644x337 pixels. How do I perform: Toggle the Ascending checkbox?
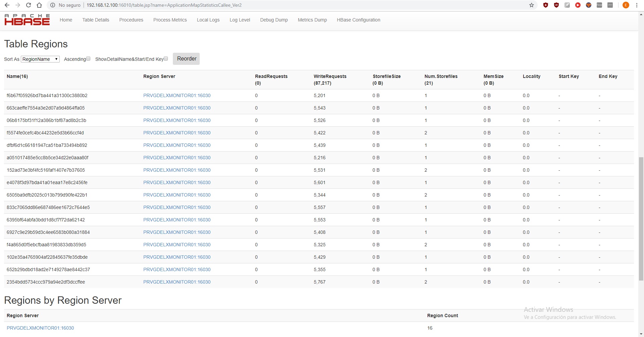point(88,58)
